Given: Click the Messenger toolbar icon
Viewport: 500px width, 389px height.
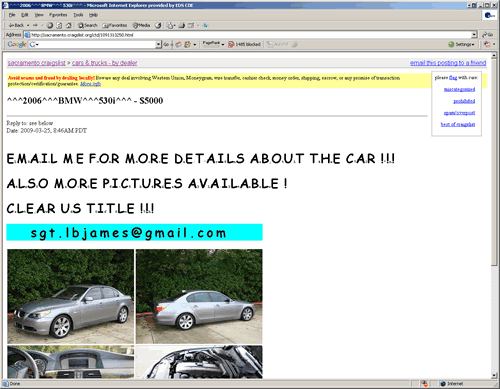Looking at the screenshot, I should coord(206,25).
